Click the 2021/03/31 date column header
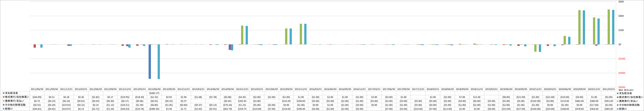644x111 pixels. [609, 89]
